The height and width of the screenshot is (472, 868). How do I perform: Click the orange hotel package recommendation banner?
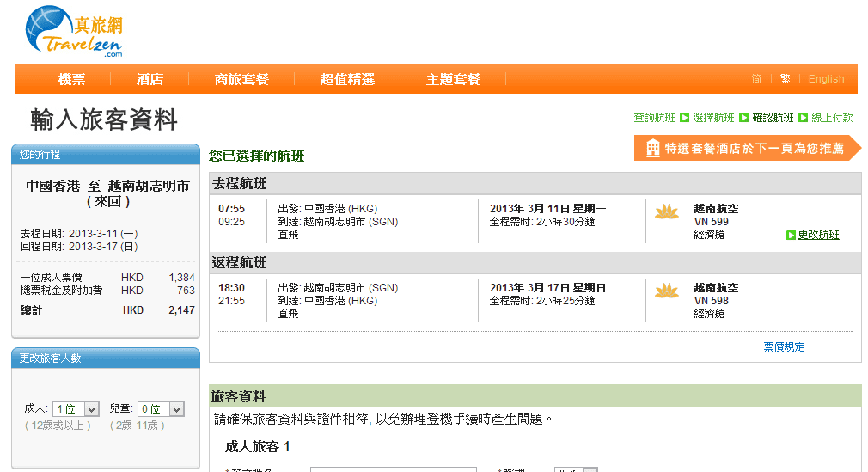click(746, 148)
